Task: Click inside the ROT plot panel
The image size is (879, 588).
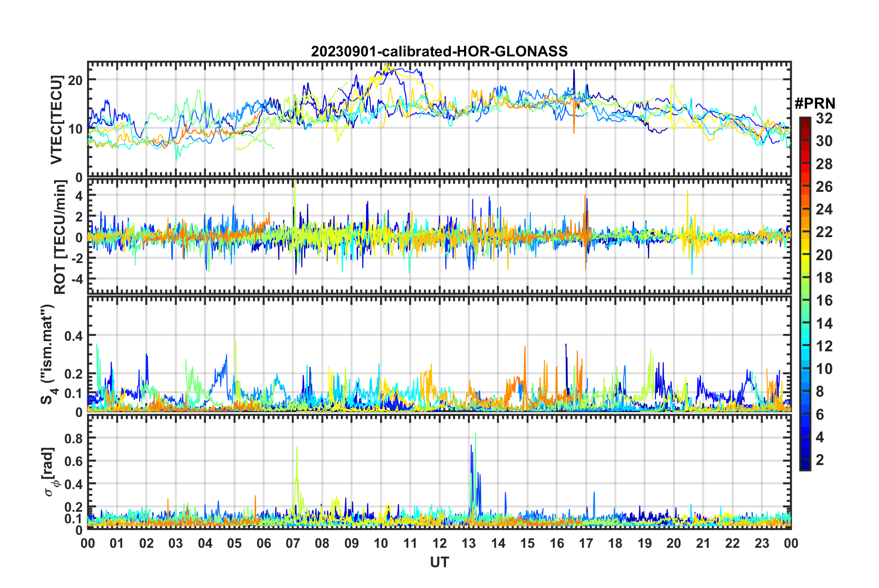Action: coord(439,236)
